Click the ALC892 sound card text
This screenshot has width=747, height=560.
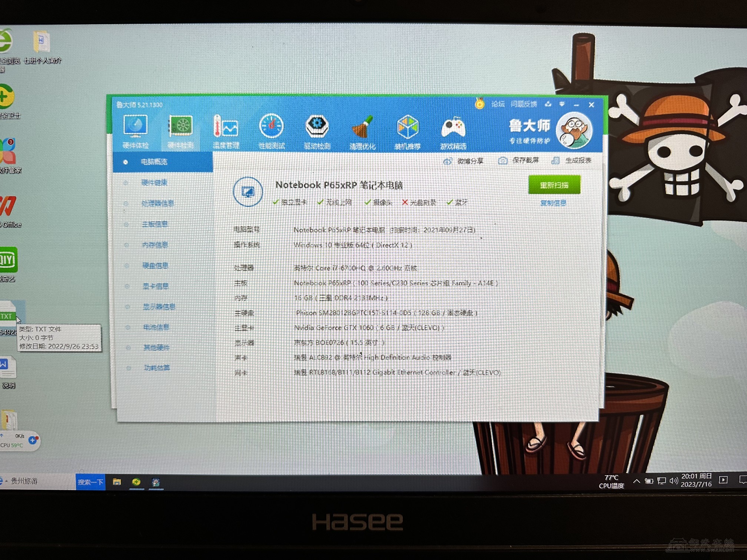[x=372, y=357]
